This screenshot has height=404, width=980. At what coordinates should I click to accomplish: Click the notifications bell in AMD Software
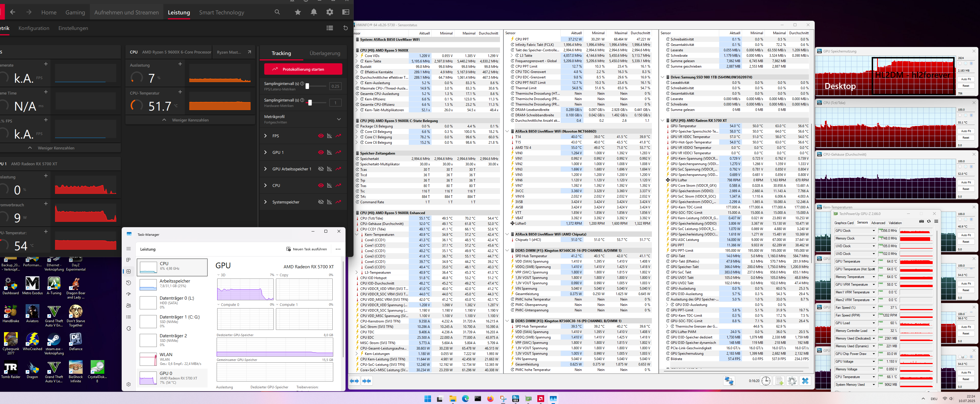point(314,12)
